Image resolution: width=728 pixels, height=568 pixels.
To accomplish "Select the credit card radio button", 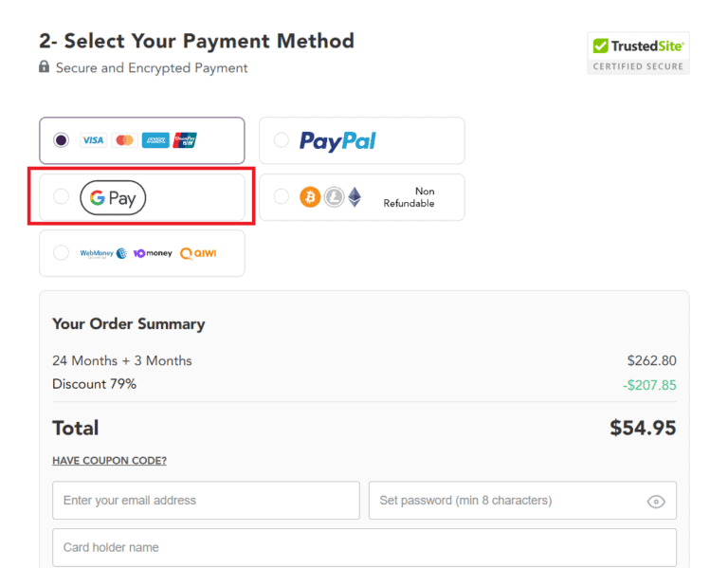I will [x=62, y=140].
